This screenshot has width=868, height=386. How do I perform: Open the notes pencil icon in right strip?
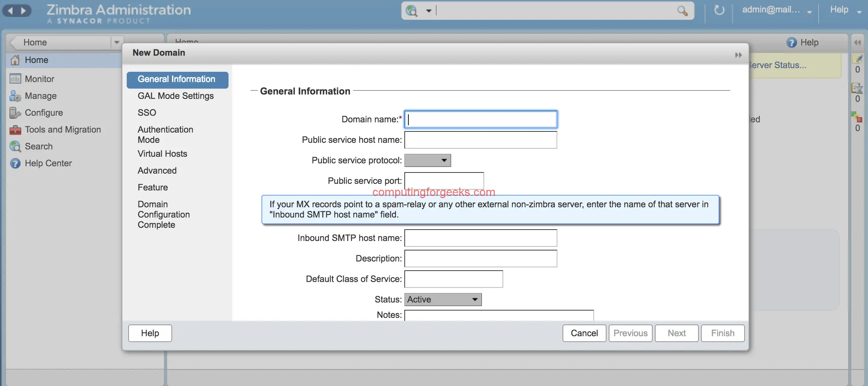click(857, 59)
